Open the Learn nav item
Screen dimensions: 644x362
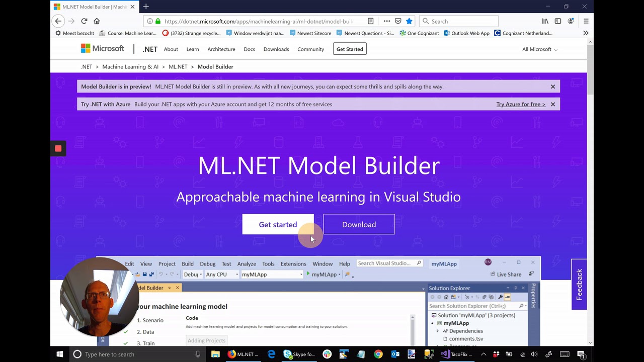193,49
